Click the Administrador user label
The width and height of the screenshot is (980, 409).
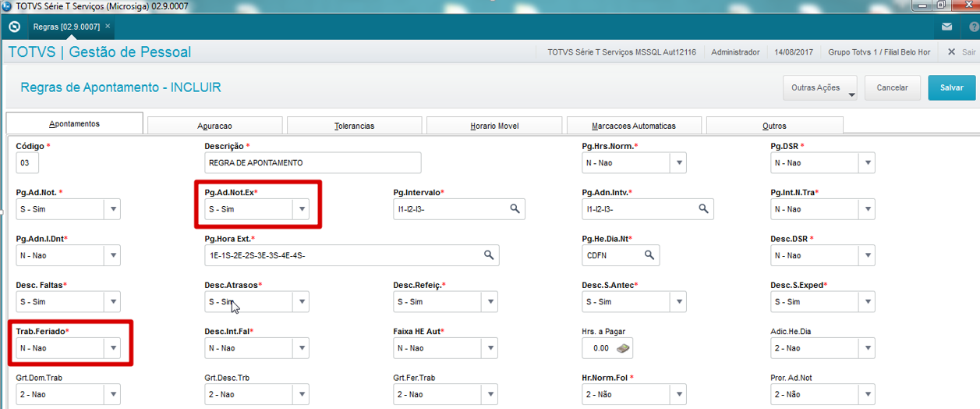click(x=735, y=52)
